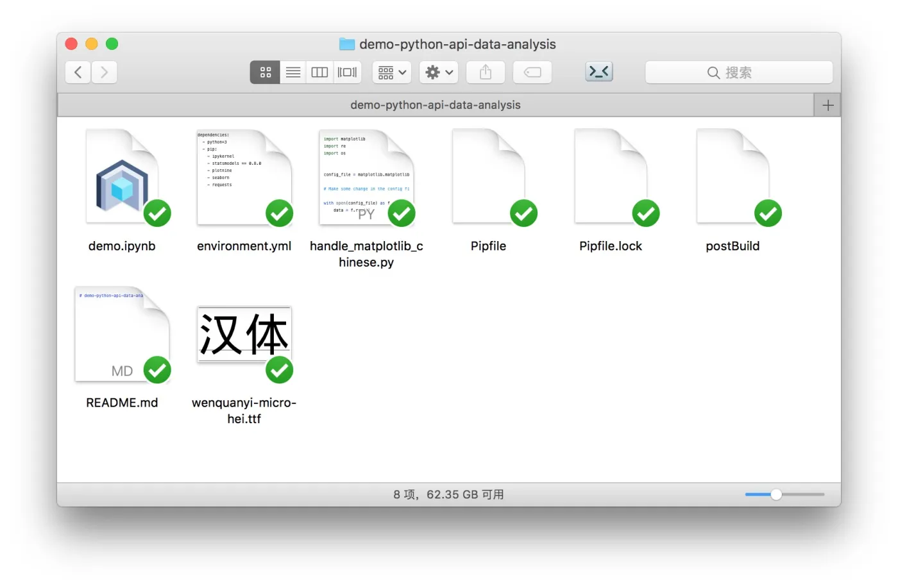
Task: Add a new tab with plus button
Action: [827, 105]
